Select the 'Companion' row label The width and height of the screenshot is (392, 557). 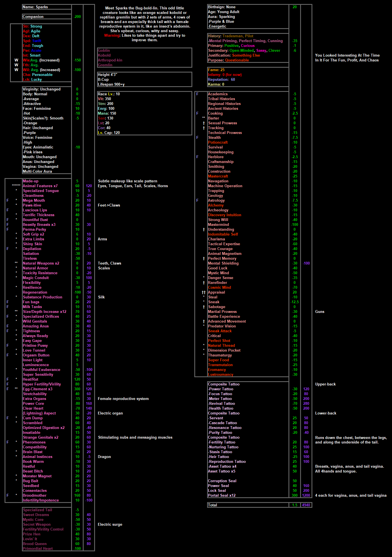[x=33, y=16]
